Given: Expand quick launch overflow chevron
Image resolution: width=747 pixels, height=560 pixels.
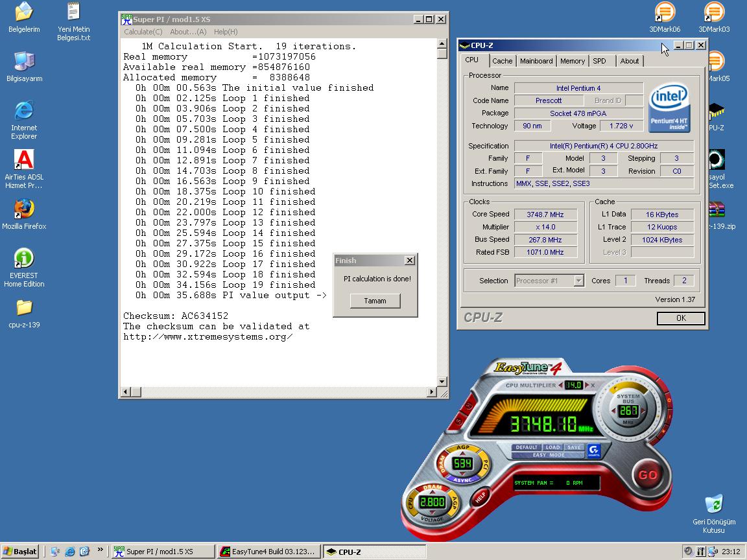Looking at the screenshot, I should point(100,550).
